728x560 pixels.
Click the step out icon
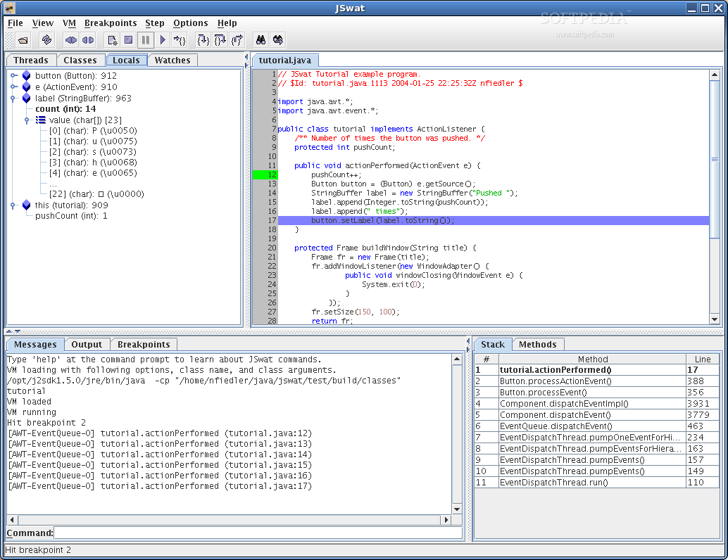tap(237, 40)
